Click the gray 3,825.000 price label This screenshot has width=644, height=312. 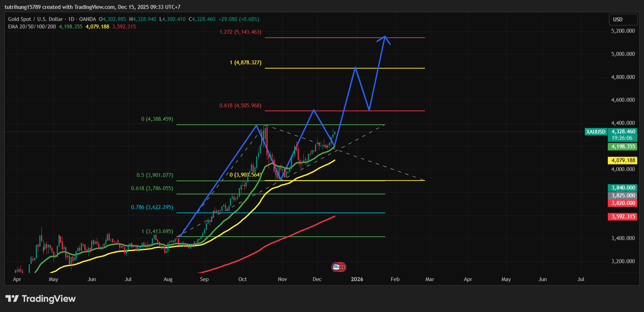[x=623, y=195]
